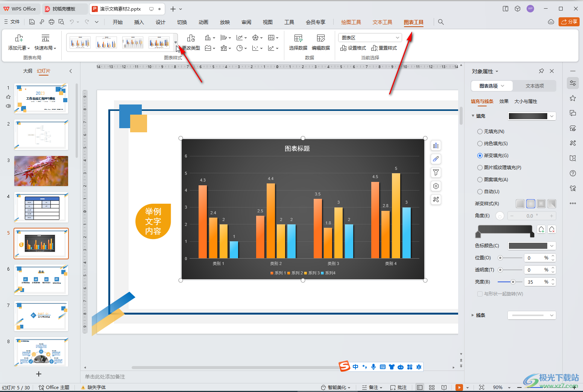Click the Add Element (添加元素) icon
Image resolution: width=583 pixels, height=392 pixels.
pyautogui.click(x=19, y=38)
